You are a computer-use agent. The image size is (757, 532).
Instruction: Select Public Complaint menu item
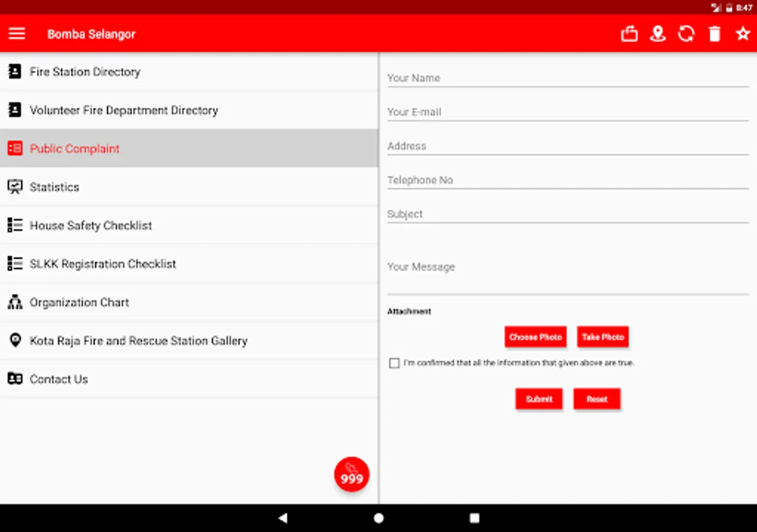click(189, 148)
